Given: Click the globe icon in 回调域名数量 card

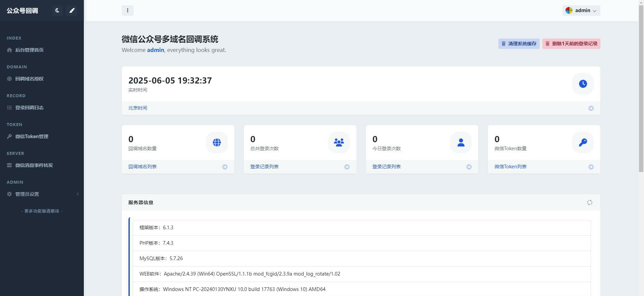Looking at the screenshot, I should (x=217, y=142).
